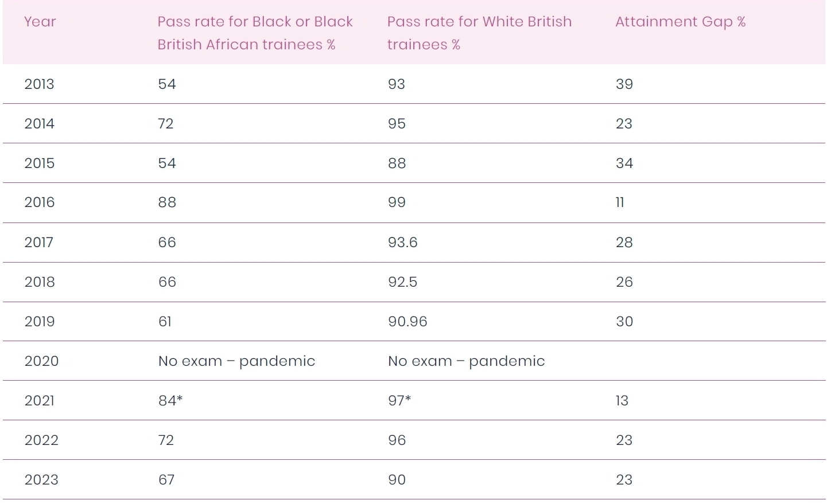The height and width of the screenshot is (504, 827).
Task: Select the pass rate value 93.6
Action: [402, 243]
